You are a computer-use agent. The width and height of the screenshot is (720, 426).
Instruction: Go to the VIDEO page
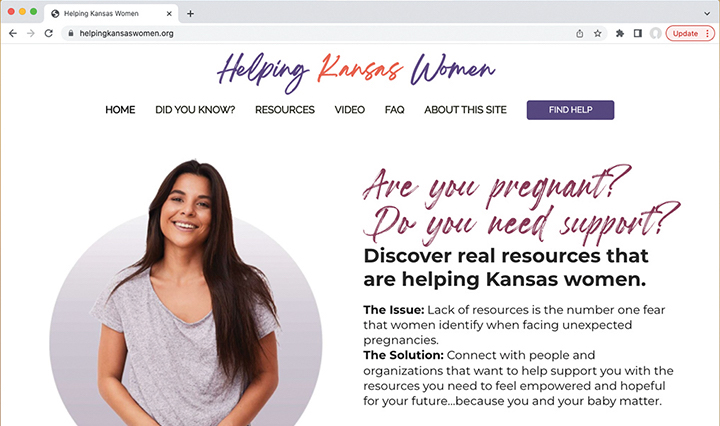pyautogui.click(x=349, y=110)
